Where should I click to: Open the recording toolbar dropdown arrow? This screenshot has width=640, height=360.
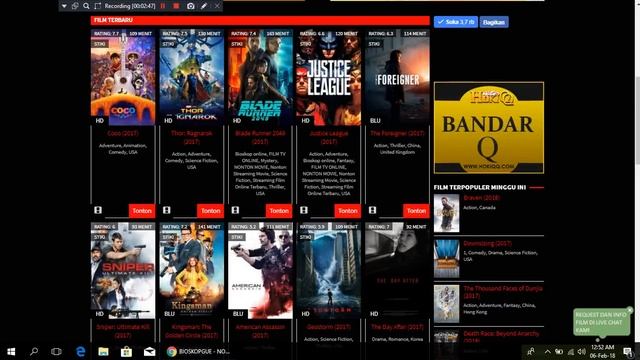coord(64,6)
